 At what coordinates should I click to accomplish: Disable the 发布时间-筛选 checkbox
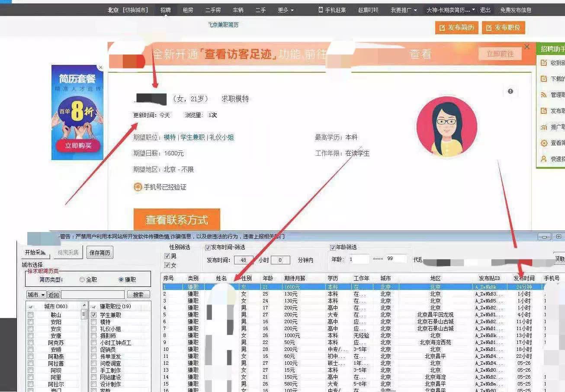(207, 247)
